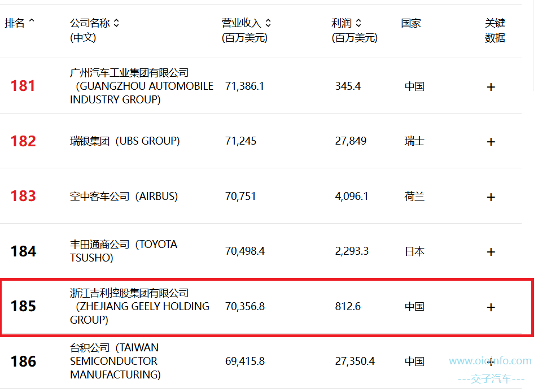Click profit value 4,096.1
This screenshot has width=538, height=392.
(352, 197)
